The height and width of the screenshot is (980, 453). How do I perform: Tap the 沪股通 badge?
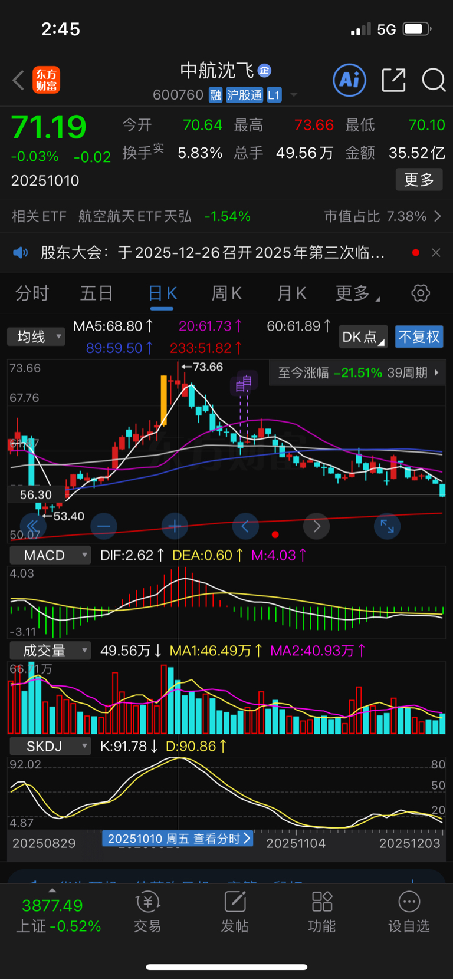[x=245, y=95]
